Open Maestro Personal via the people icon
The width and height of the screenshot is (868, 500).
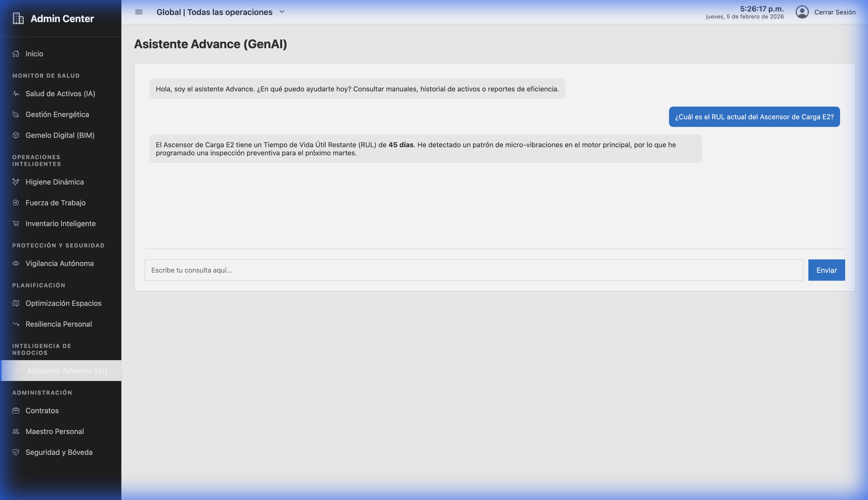pyautogui.click(x=16, y=431)
